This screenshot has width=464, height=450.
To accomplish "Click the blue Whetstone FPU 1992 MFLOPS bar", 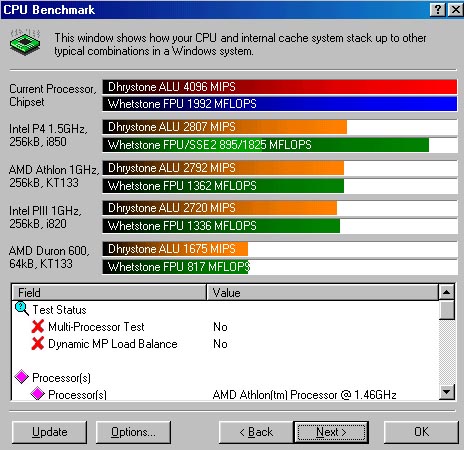I will 280,104.
